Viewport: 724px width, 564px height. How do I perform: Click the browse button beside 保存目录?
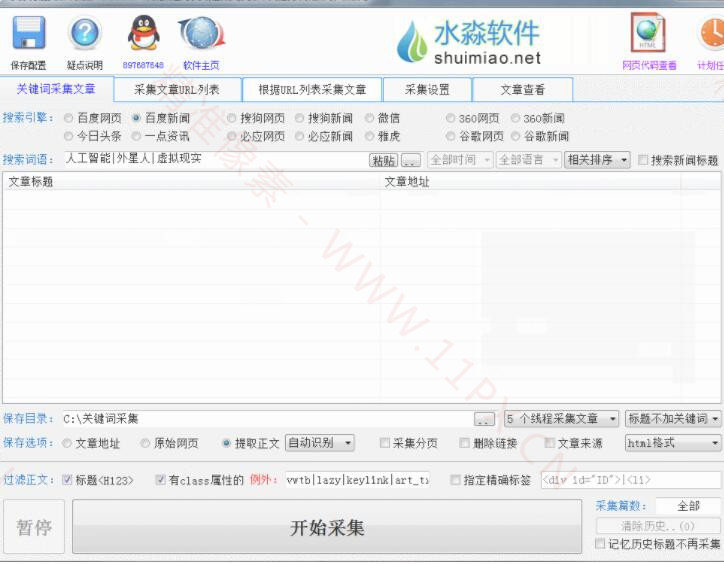tap(484, 419)
